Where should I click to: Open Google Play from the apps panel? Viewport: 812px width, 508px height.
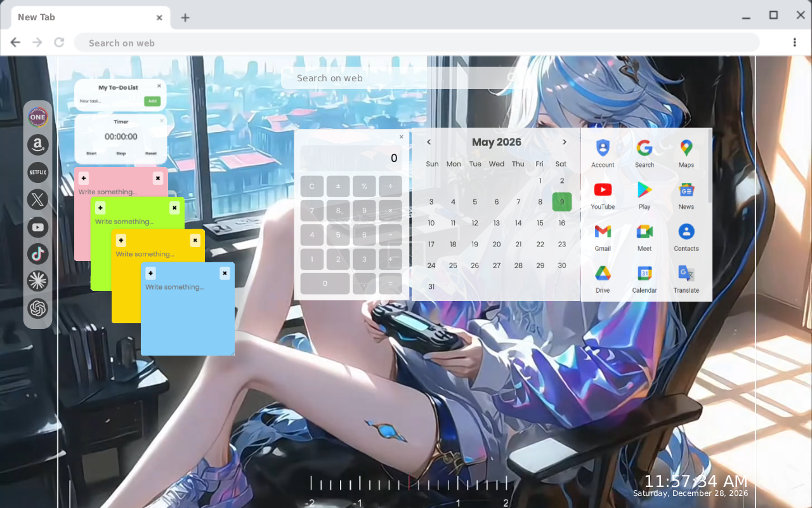point(645,195)
